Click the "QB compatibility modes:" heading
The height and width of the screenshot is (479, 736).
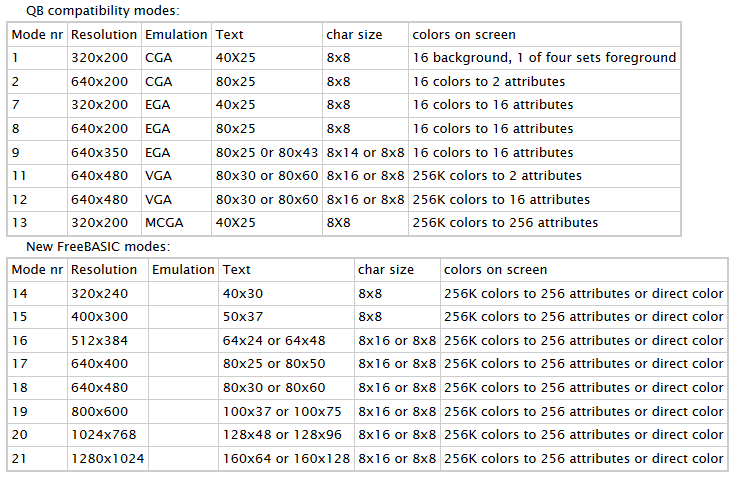point(103,10)
